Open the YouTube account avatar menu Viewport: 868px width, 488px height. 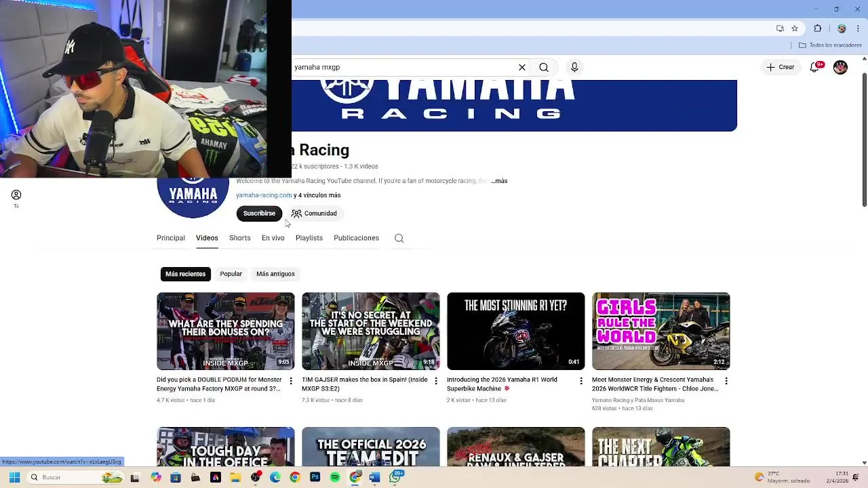[x=840, y=67]
